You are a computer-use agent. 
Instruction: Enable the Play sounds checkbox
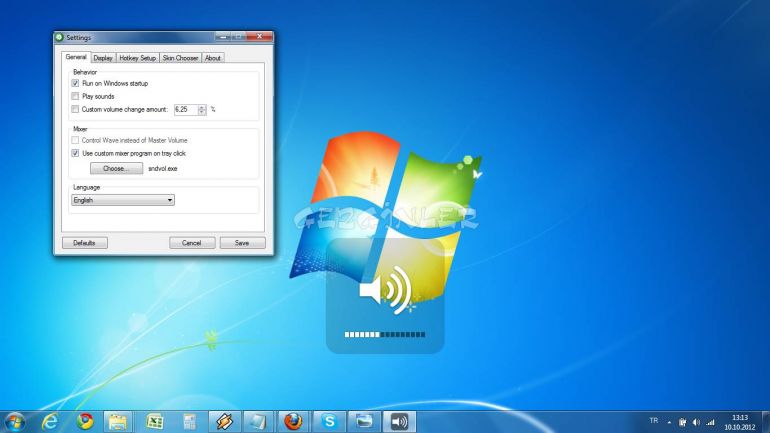(75, 96)
